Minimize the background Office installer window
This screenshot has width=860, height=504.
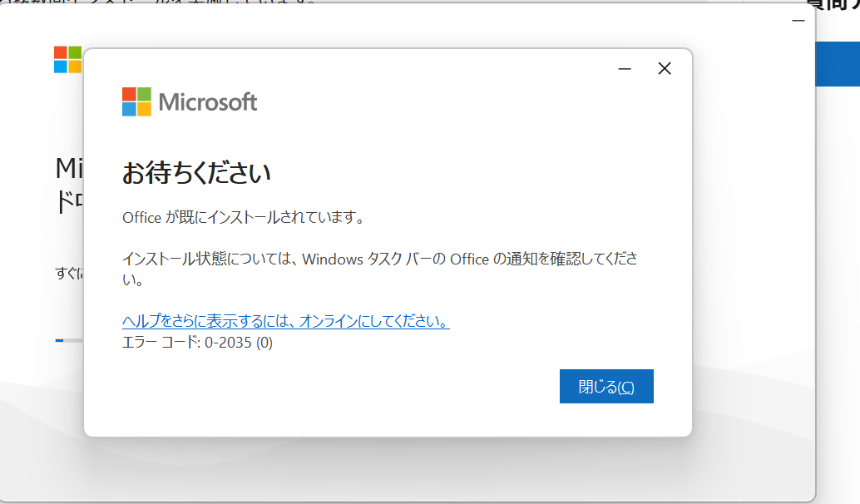pyautogui.click(x=798, y=21)
